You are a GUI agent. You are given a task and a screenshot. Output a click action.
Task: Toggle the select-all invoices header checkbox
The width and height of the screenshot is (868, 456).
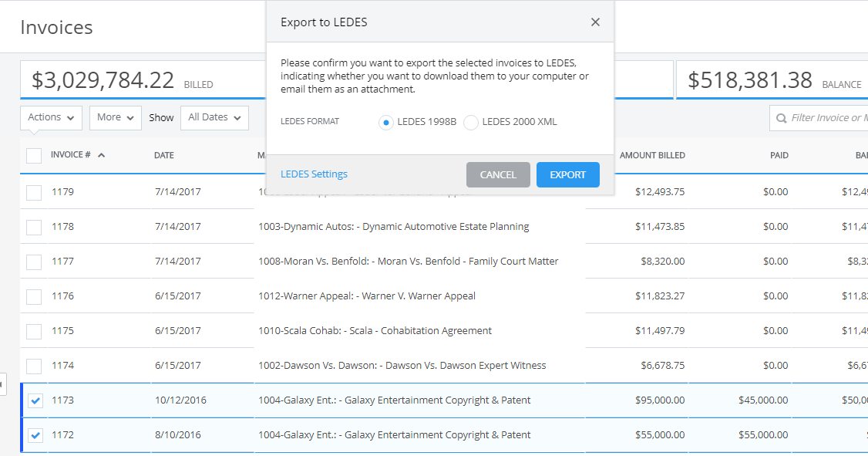click(x=34, y=156)
